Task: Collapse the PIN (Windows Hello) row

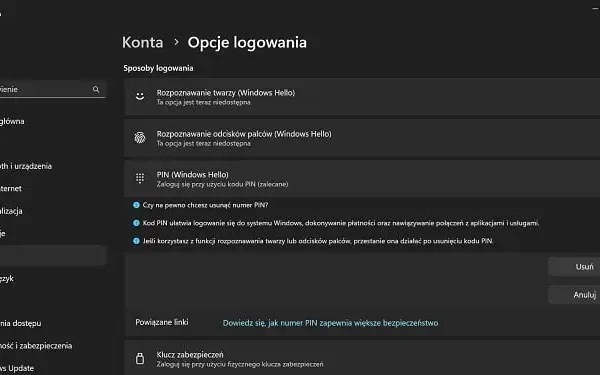Action: [362, 179]
